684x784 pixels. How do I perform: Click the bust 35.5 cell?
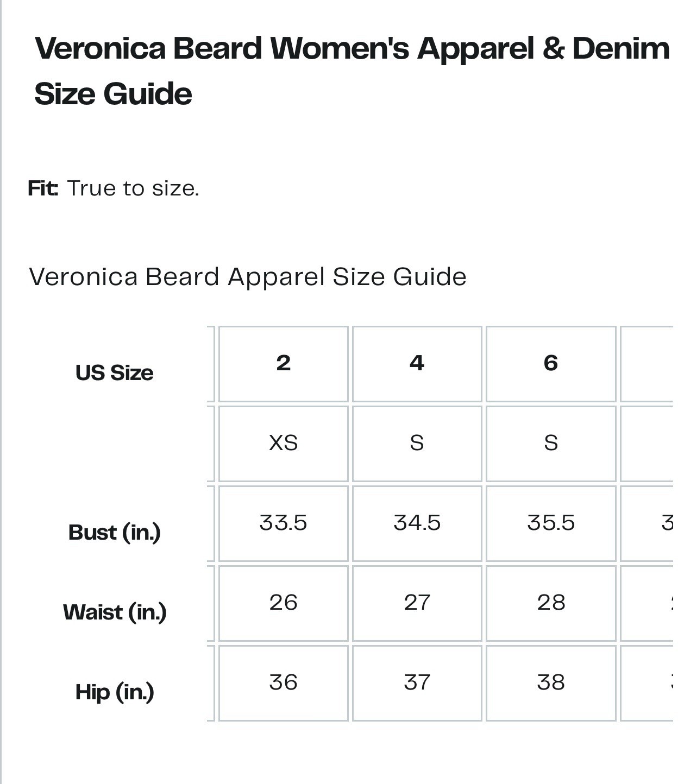[550, 523]
